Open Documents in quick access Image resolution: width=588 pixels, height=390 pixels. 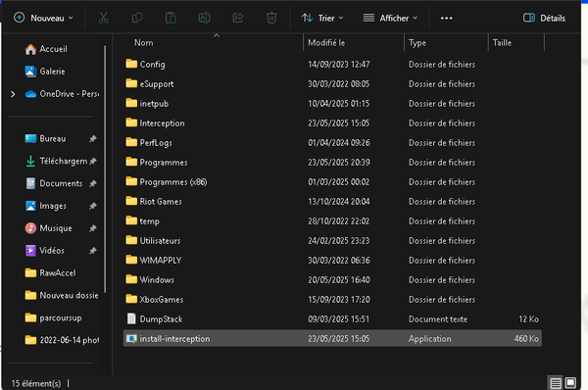tap(54, 183)
